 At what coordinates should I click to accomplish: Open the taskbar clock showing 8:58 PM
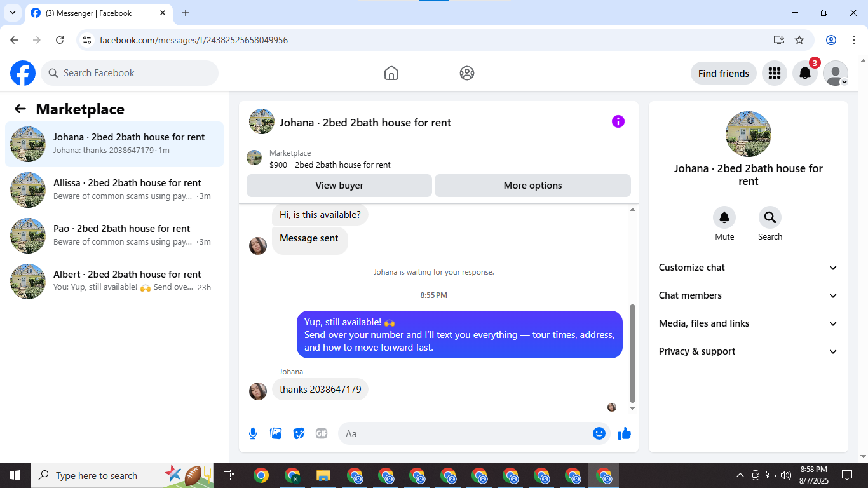pos(813,475)
